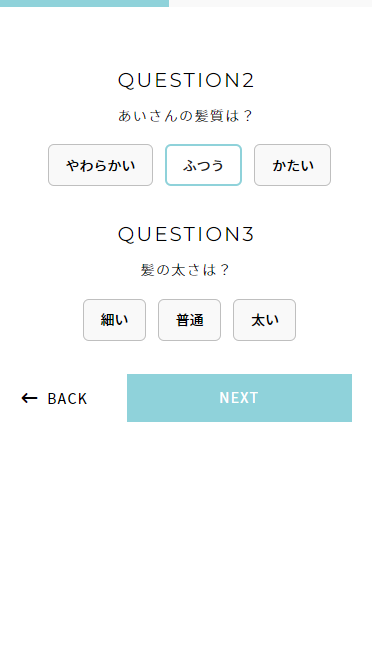
Task: Click the unfilled gray progress bar section
Action: [270, 3]
